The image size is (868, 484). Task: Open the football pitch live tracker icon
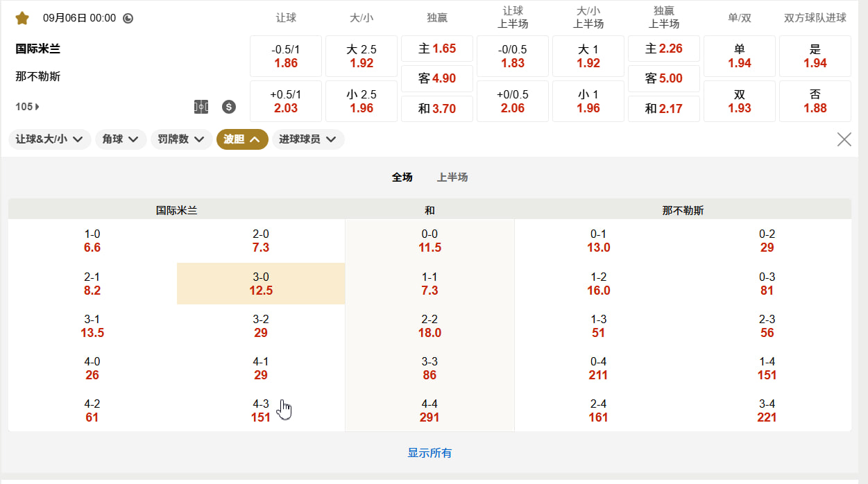pyautogui.click(x=201, y=107)
